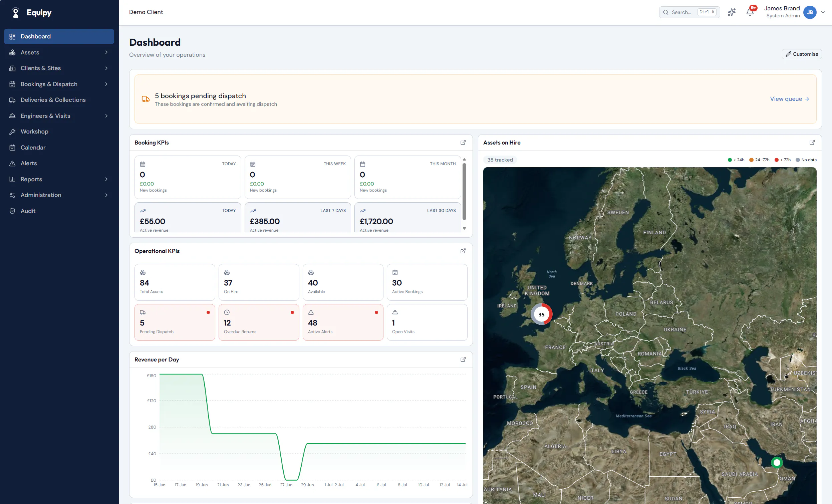
Task: Expand Engineers & Visits chevron
Action: tap(106, 116)
